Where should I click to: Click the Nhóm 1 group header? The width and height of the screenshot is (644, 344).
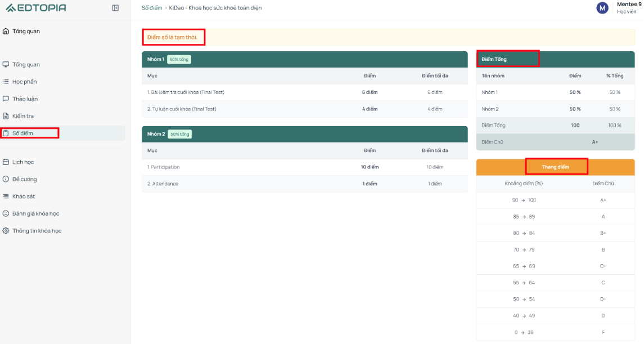tap(305, 59)
